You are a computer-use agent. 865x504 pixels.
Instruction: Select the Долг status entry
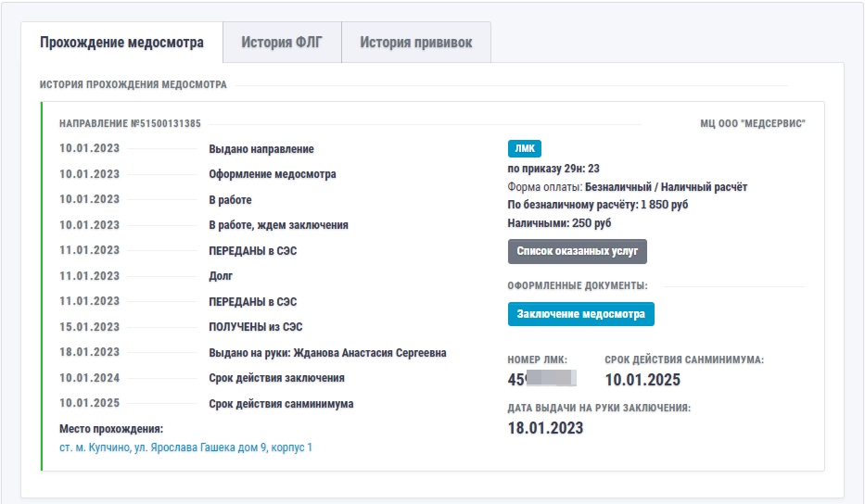221,276
